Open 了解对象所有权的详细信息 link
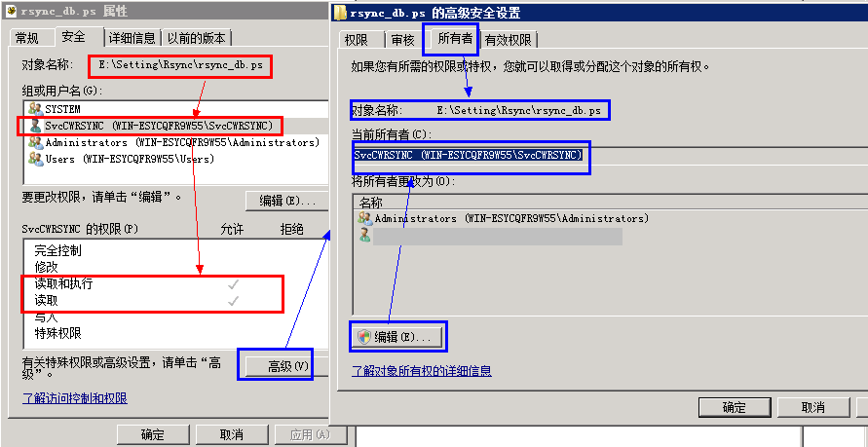 point(422,370)
